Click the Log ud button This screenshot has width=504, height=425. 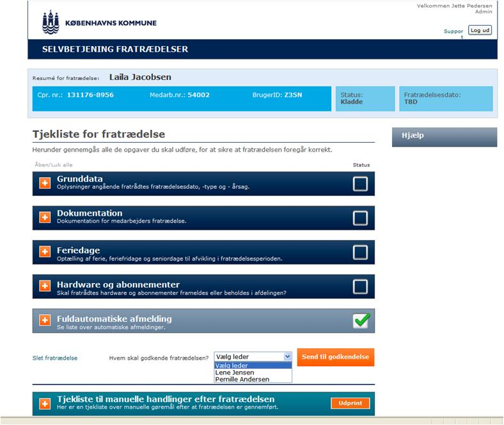[480, 30]
